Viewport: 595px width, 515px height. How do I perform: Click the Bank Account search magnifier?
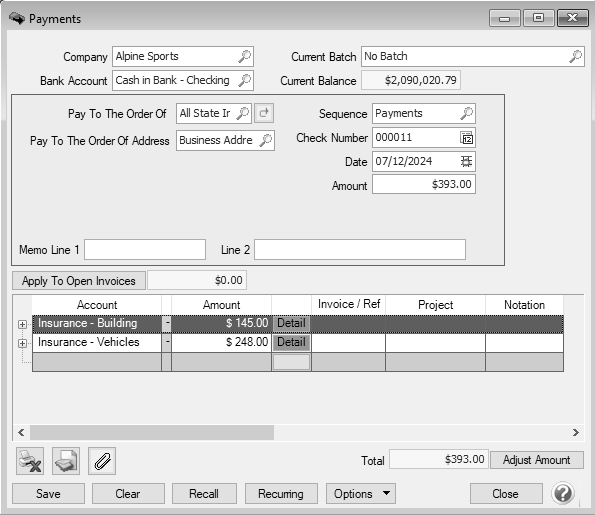[244, 80]
